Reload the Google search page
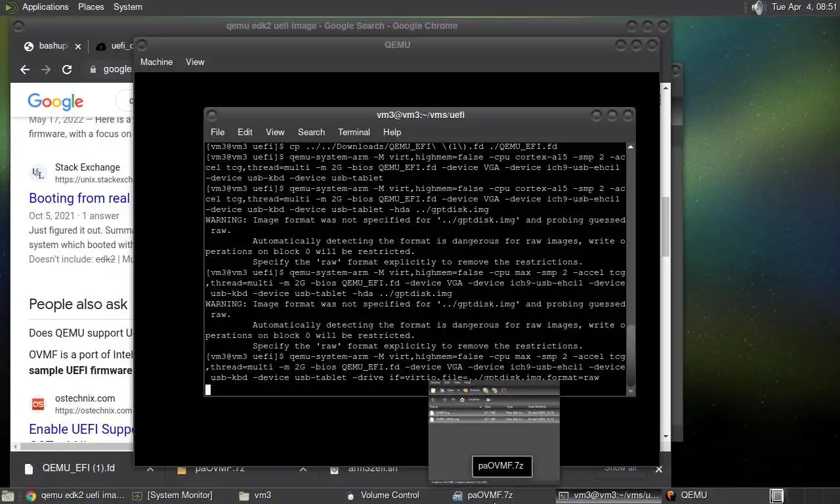This screenshot has width=840, height=504. (67, 69)
